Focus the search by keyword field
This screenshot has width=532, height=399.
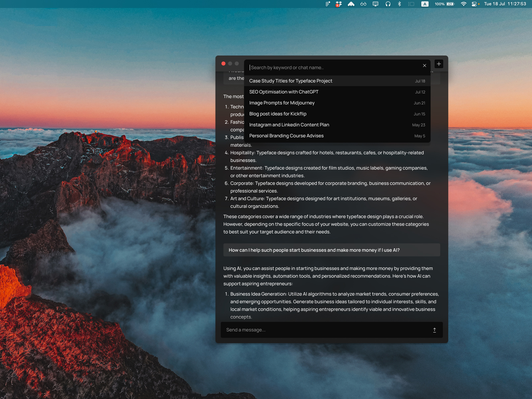pos(332,67)
